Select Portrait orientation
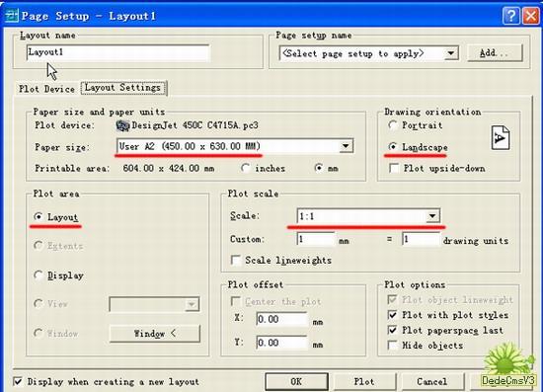 pyautogui.click(x=393, y=125)
